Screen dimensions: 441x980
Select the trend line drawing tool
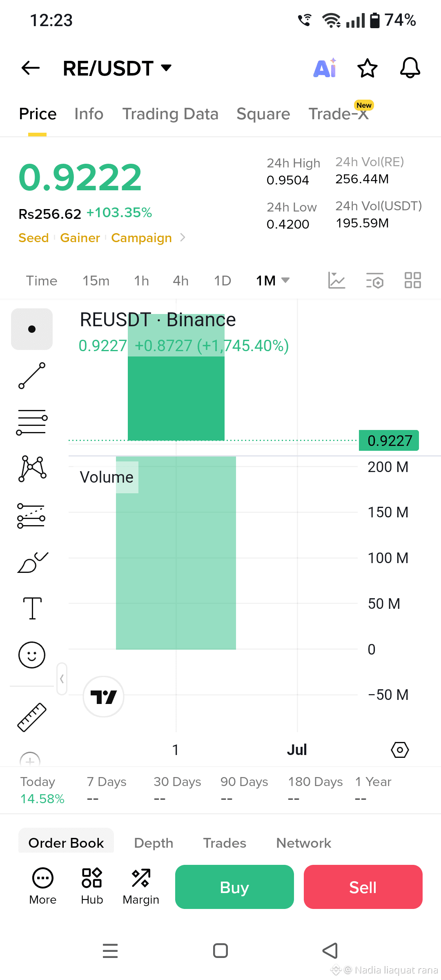click(x=32, y=376)
